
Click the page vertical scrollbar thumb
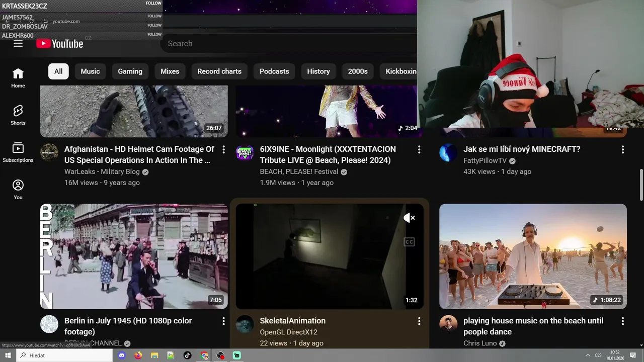coord(641,185)
